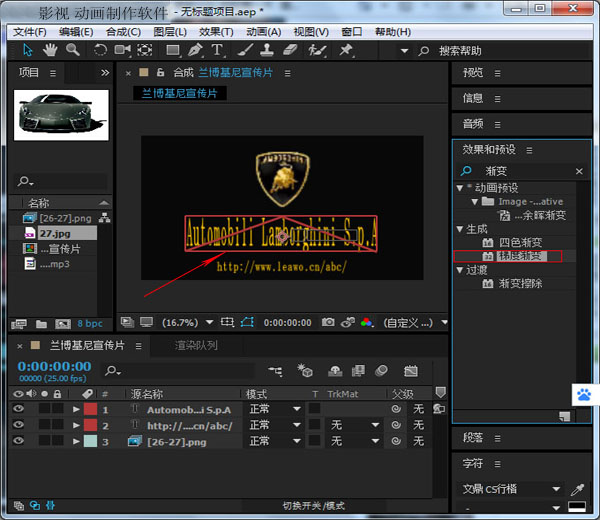Toggle the composition lock icon in viewer tab
Image resolution: width=600 pixels, height=520 pixels.
pyautogui.click(x=161, y=72)
